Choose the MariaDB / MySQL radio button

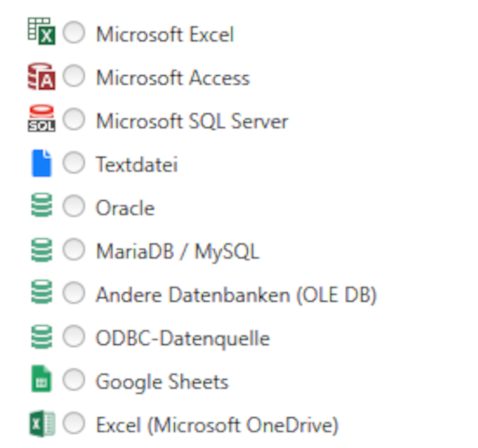click(x=74, y=249)
